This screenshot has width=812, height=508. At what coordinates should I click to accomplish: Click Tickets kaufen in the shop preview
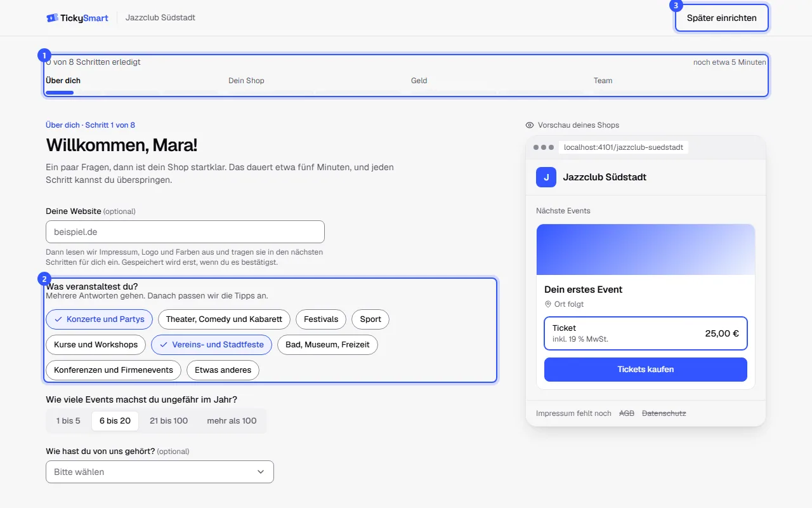click(x=646, y=370)
